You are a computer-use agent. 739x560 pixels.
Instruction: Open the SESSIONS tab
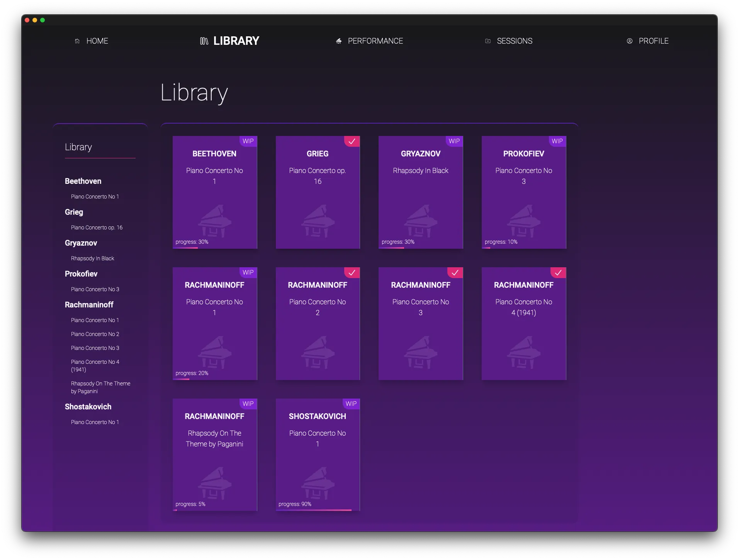tap(509, 41)
